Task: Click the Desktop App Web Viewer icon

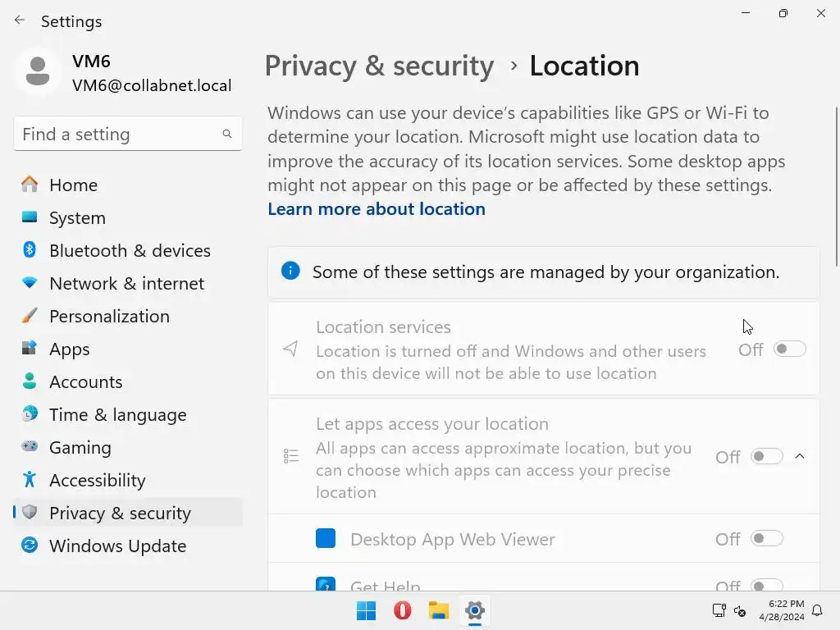Action: point(326,539)
